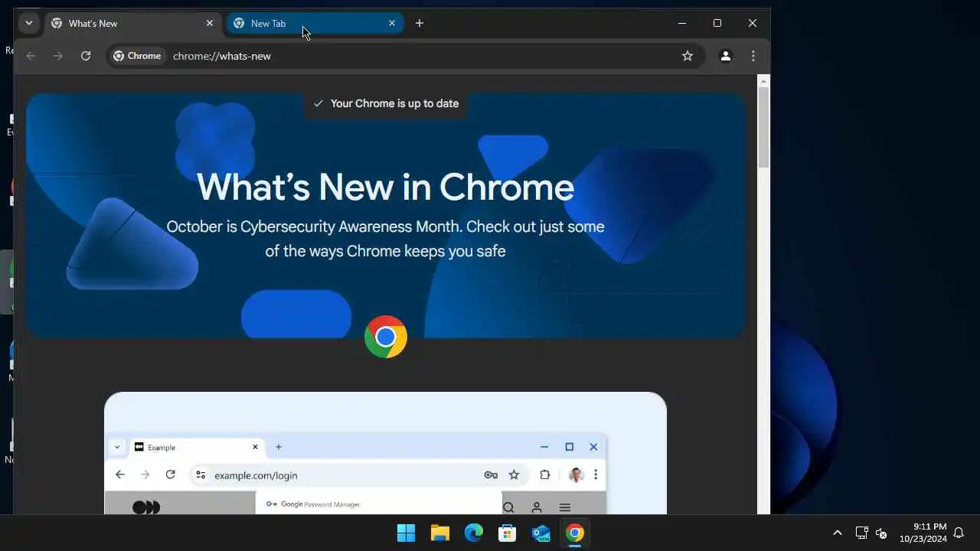980x551 pixels.
Task: Open Microsoft Store from the taskbar
Action: (x=508, y=533)
